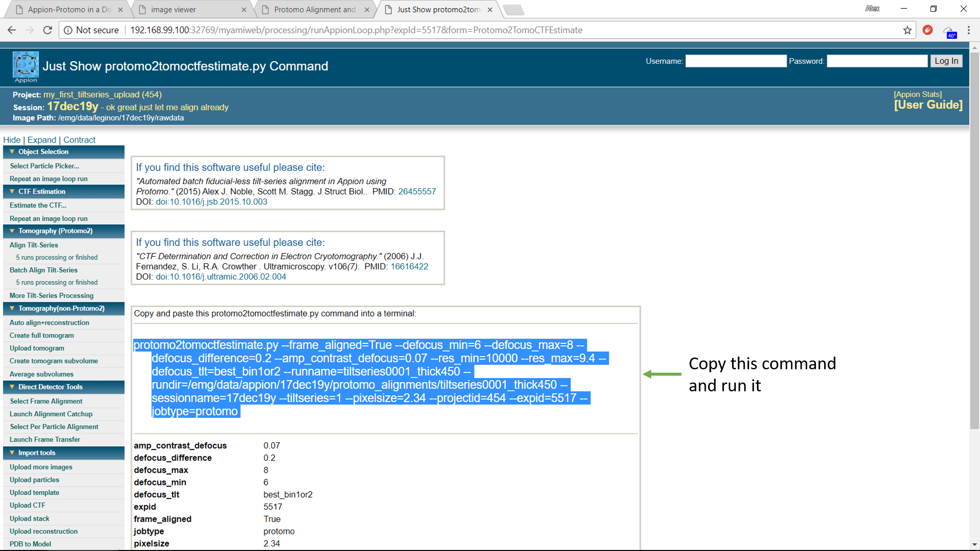This screenshot has height=551, width=980.
Task: Close the Appion-Protomo in a Do tab
Action: (x=121, y=9)
